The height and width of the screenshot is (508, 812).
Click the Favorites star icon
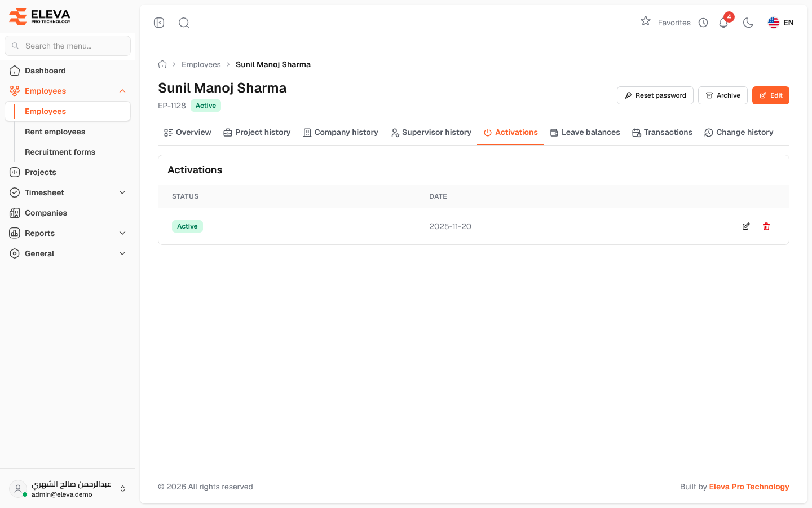(646, 21)
